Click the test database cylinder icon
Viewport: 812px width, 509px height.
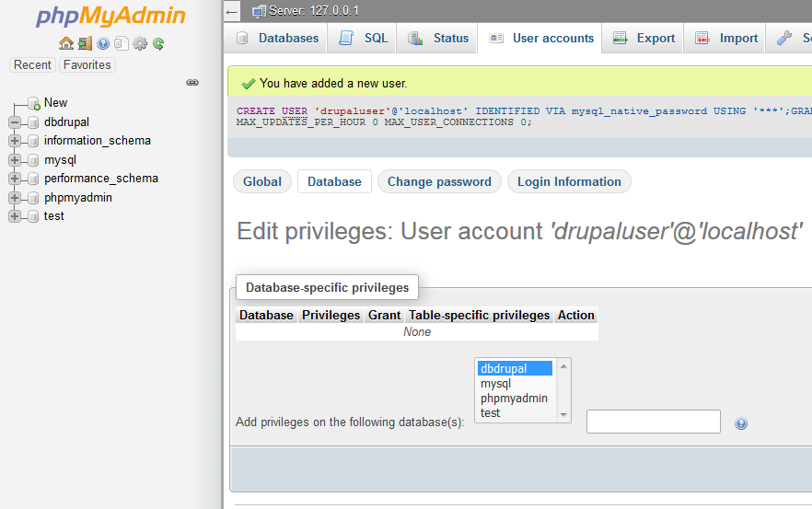pos(33,216)
